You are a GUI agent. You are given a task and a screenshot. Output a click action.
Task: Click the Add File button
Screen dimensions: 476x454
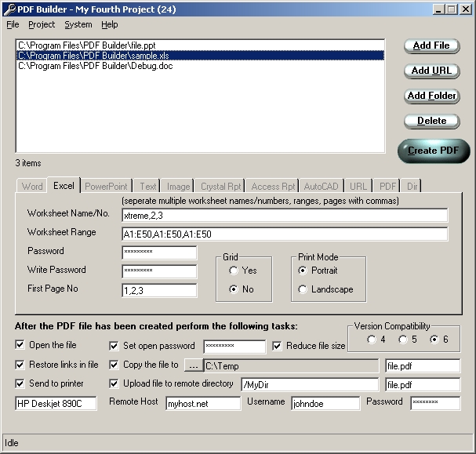[431, 45]
